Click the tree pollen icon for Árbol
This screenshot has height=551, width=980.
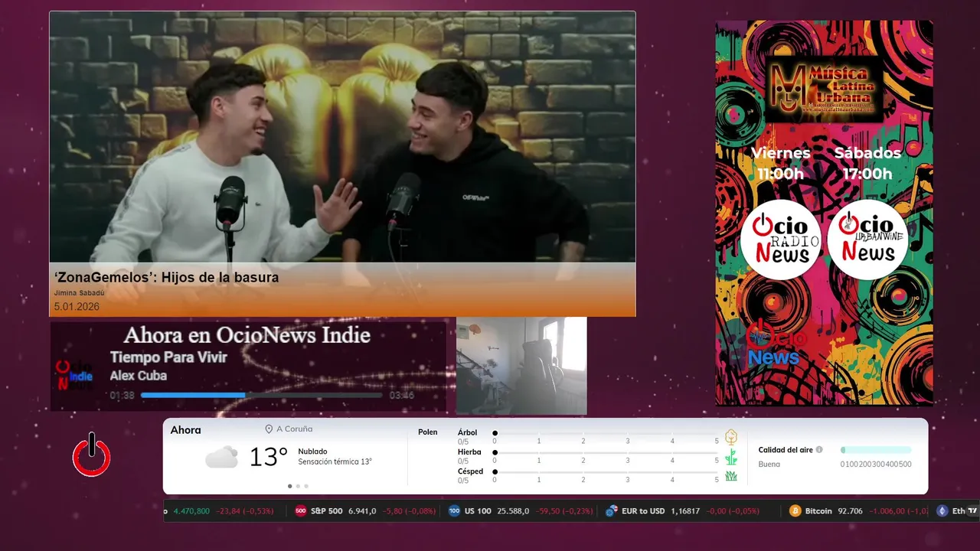[731, 437]
